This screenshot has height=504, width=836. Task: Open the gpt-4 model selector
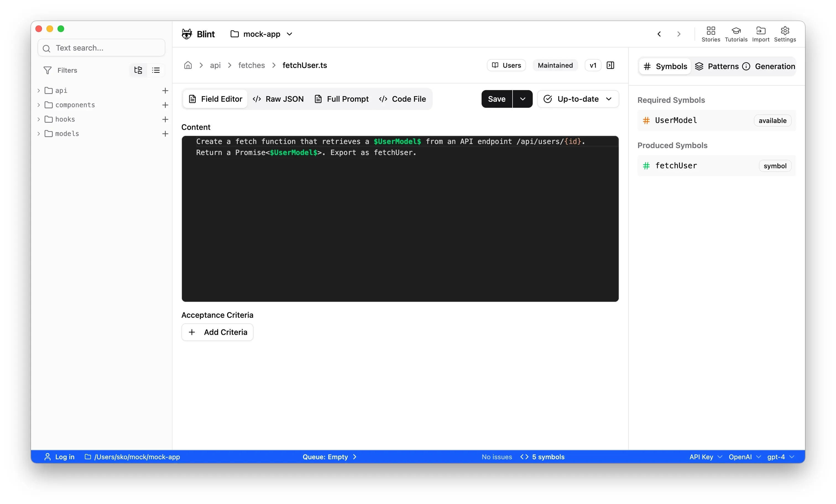click(780, 457)
